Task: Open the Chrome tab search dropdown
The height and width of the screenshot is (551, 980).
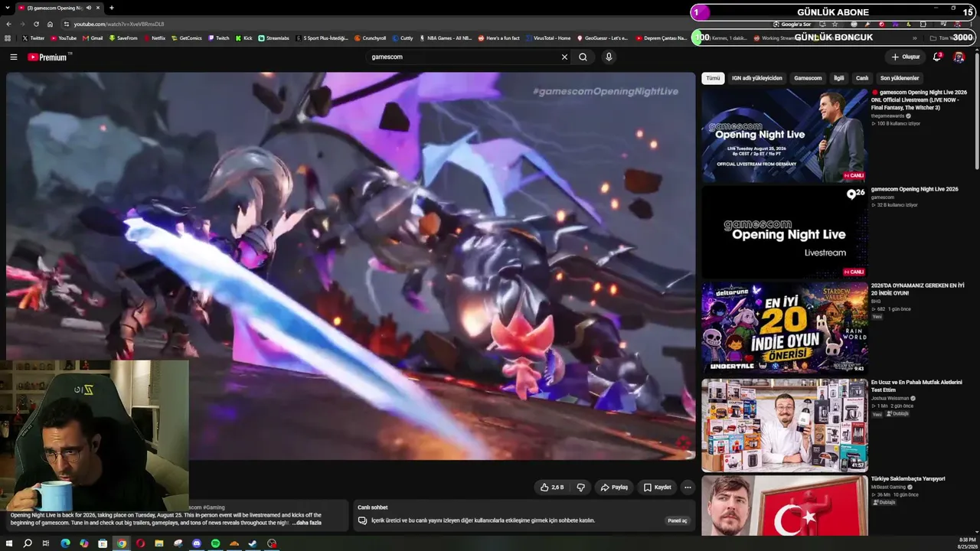Action: 8,8
